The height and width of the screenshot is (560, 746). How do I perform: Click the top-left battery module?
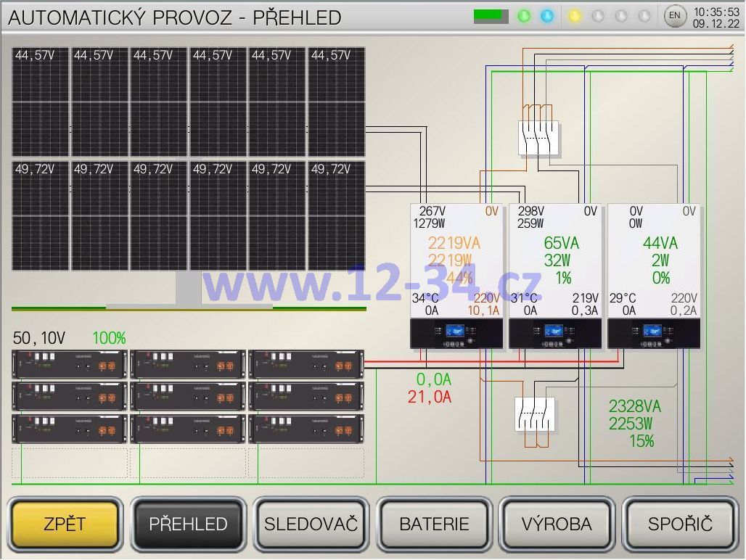tap(70, 364)
